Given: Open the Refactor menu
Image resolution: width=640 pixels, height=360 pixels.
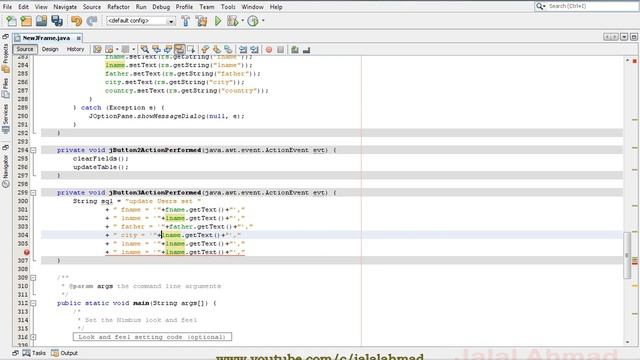Looking at the screenshot, I should (118, 7).
